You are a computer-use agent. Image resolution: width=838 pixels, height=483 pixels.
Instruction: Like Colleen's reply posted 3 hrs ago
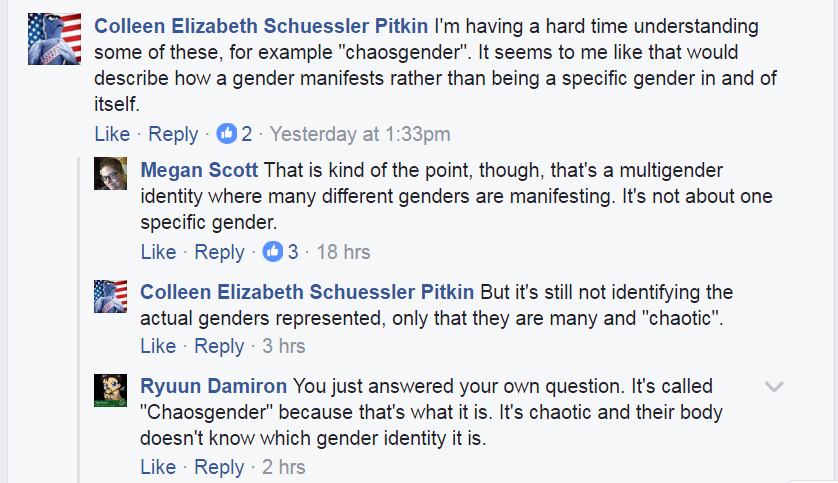click(158, 346)
